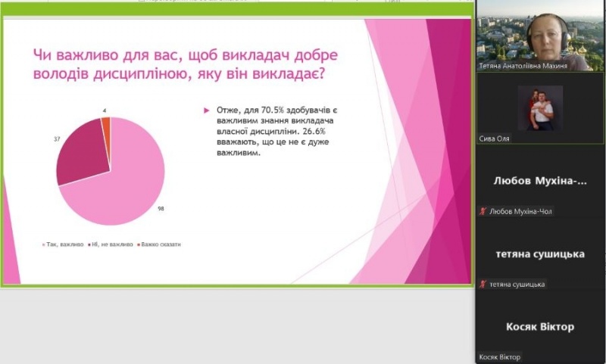Click the small orange pie slice labeled 4
This screenshot has width=606, height=364.
[x=107, y=128]
